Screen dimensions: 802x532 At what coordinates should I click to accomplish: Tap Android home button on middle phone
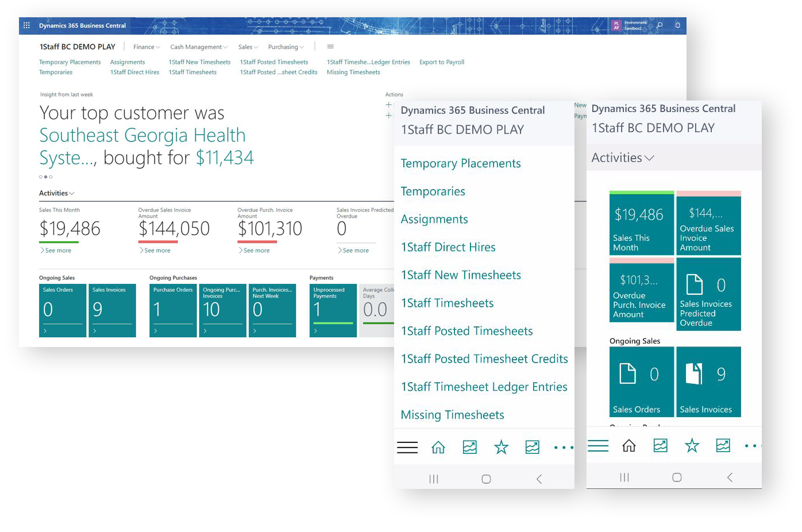click(486, 479)
